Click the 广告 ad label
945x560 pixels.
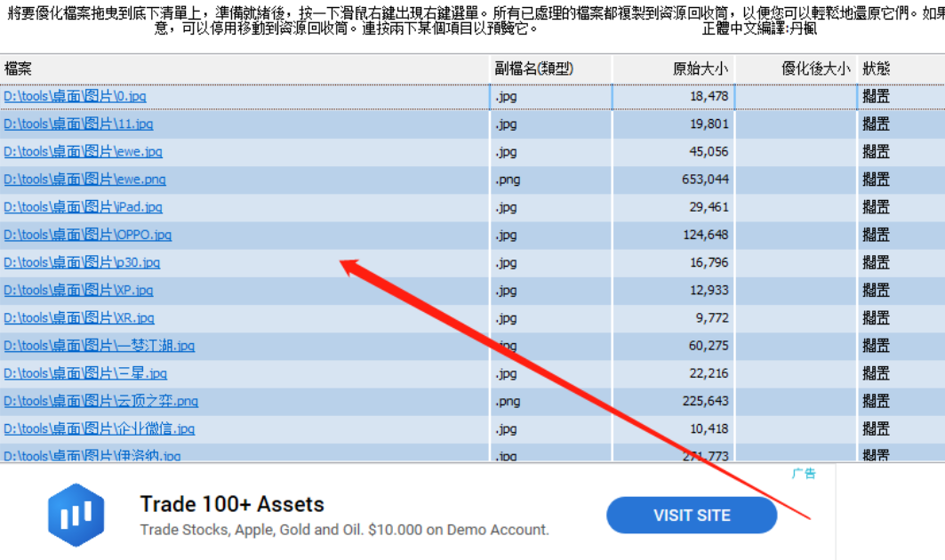[804, 474]
